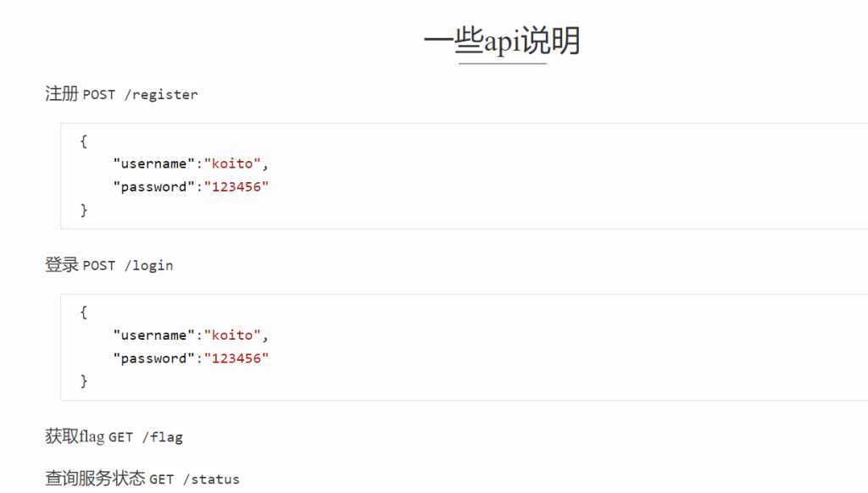Image resolution: width=868 pixels, height=493 pixels.
Task: Click the "username" key in login JSON
Action: [x=154, y=335]
